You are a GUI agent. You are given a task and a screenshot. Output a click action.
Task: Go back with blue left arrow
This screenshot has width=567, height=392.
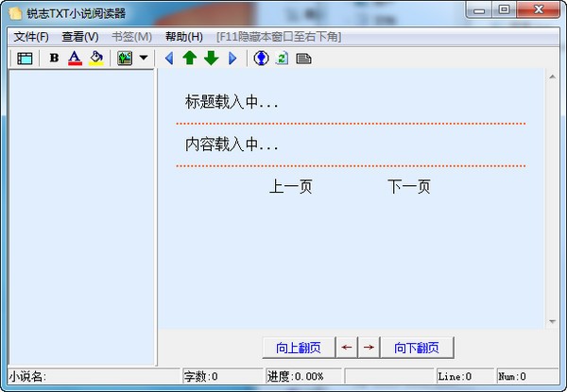[169, 59]
